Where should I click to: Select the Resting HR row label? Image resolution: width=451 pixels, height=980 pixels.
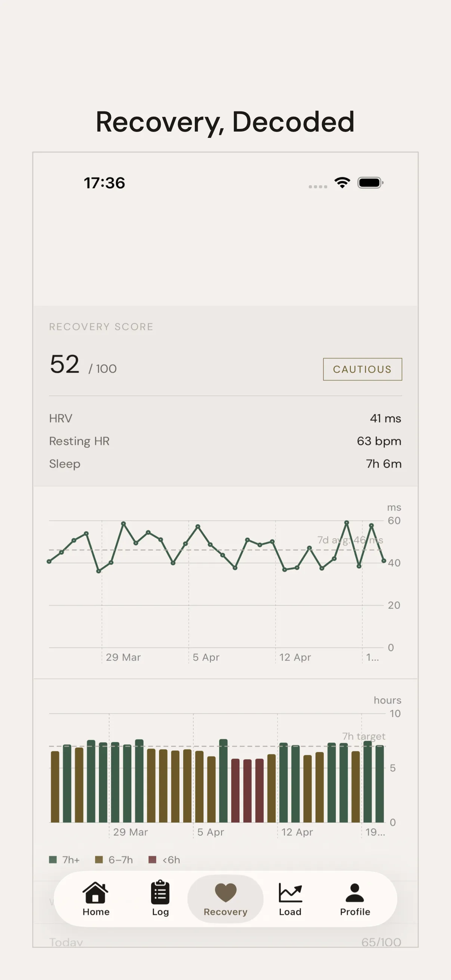(x=79, y=441)
